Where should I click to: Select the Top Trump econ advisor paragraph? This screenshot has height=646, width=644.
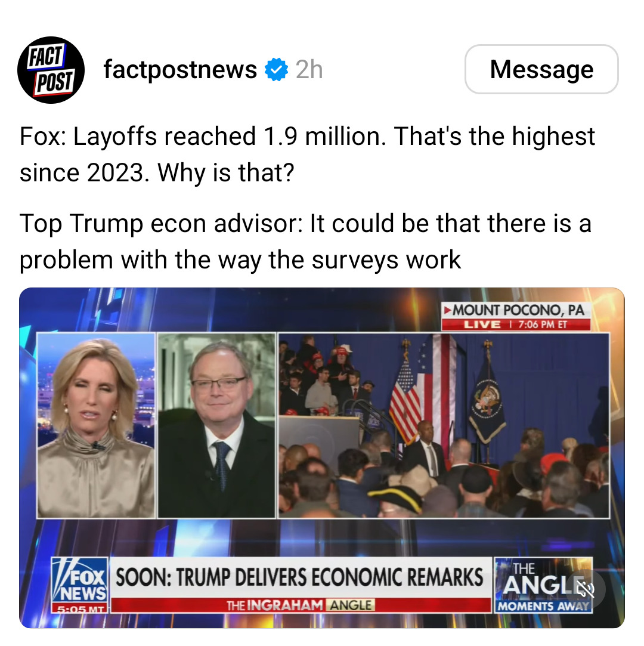click(x=305, y=242)
